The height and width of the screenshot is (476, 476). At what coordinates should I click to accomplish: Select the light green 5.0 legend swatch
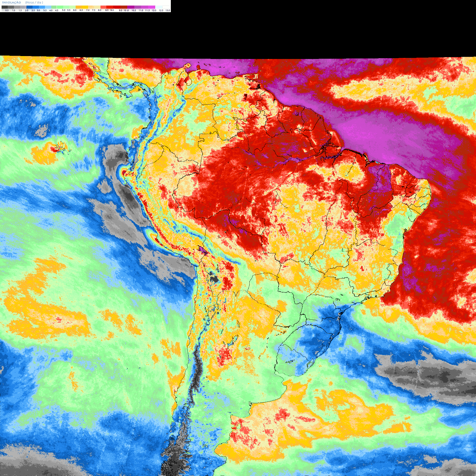pyautogui.click(x=60, y=7)
